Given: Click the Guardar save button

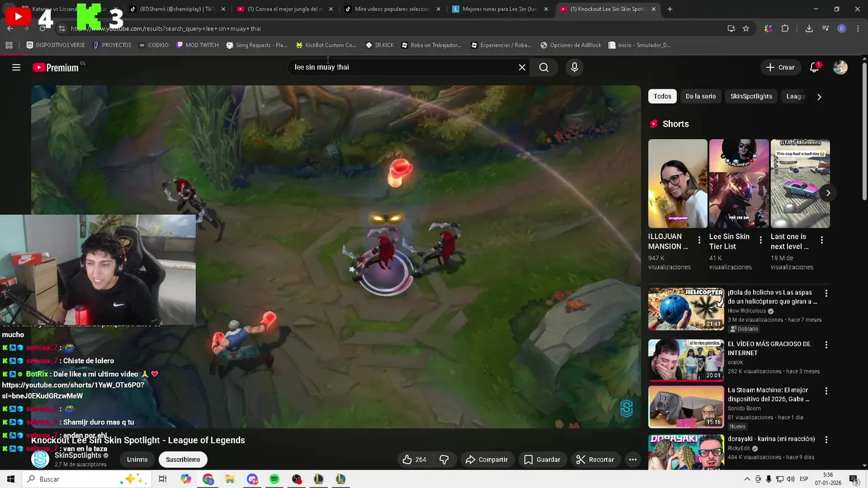Looking at the screenshot, I should coord(542,460).
